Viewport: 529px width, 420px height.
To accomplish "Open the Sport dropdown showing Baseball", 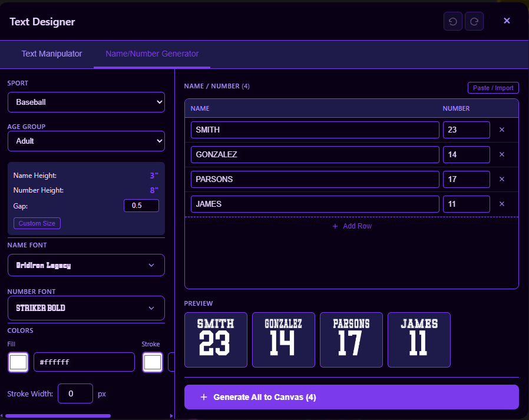I will click(x=86, y=102).
